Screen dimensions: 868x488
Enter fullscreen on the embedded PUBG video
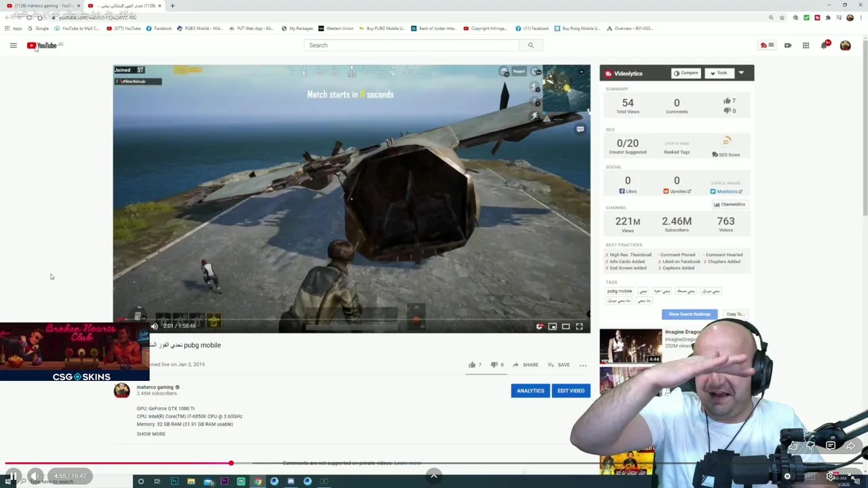tap(579, 327)
